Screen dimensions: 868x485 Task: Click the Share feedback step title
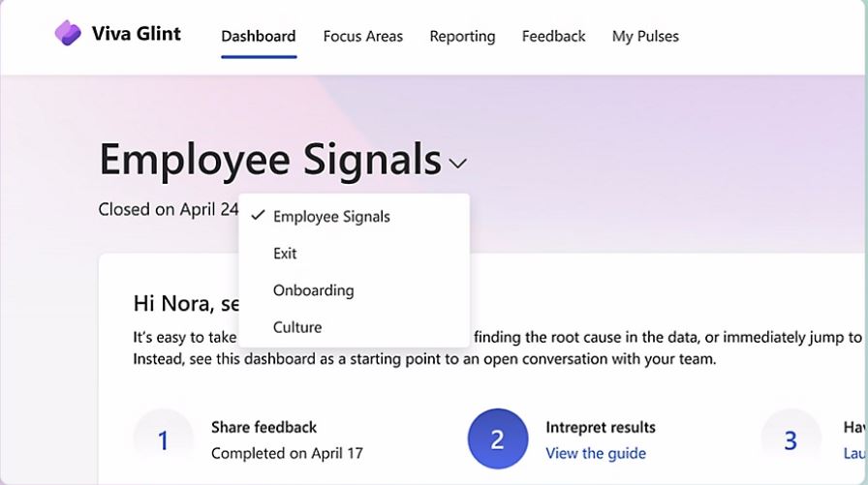(264, 427)
